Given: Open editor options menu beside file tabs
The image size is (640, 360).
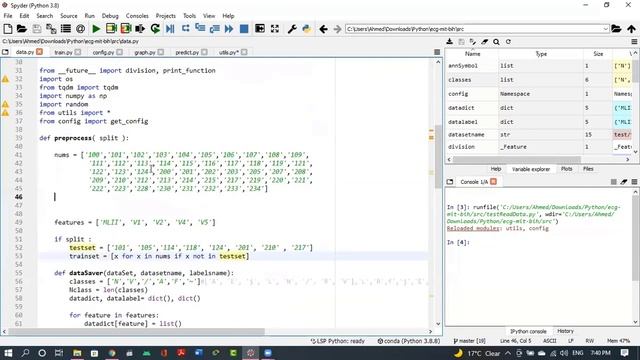Looking at the screenshot, I should (437, 52).
